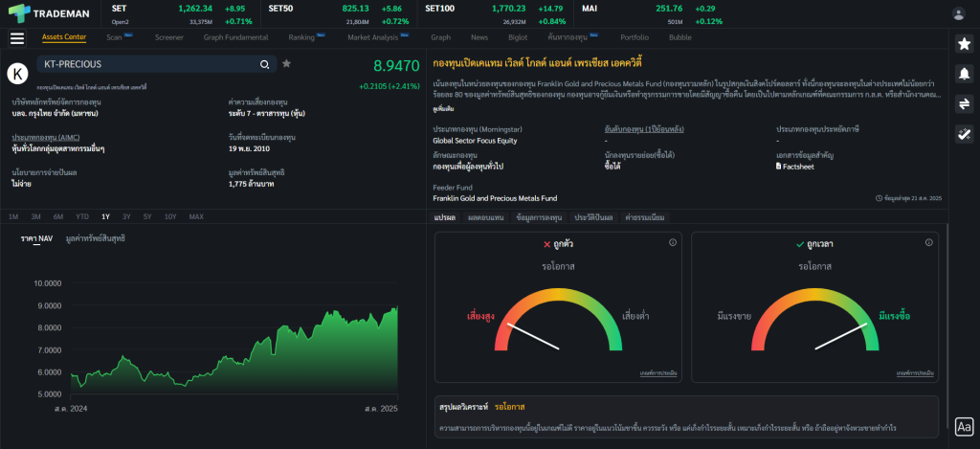The width and height of the screenshot is (980, 449).
Task: Switch to Assets Center tab
Action: coord(64,37)
